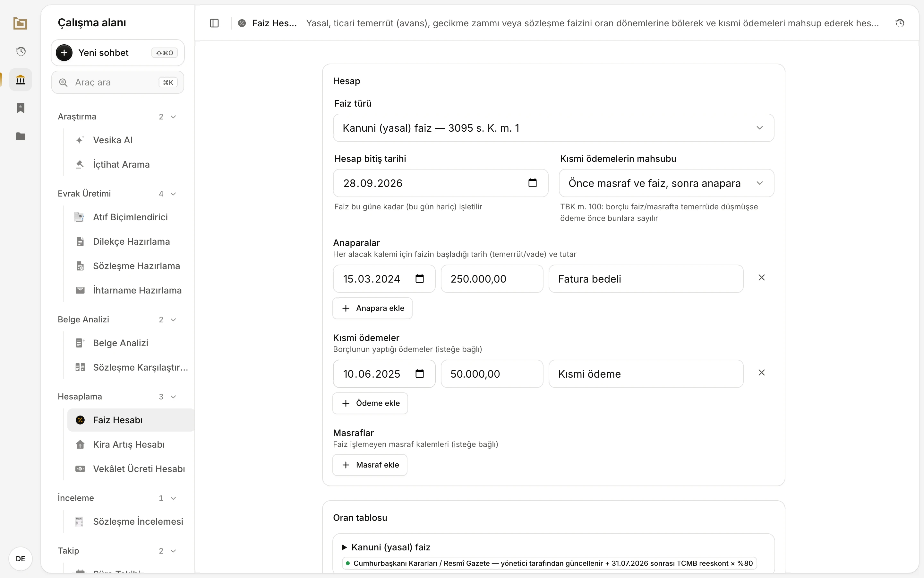This screenshot has height=578, width=924.
Task: Collapse the İnceleme section
Action: coord(173,498)
